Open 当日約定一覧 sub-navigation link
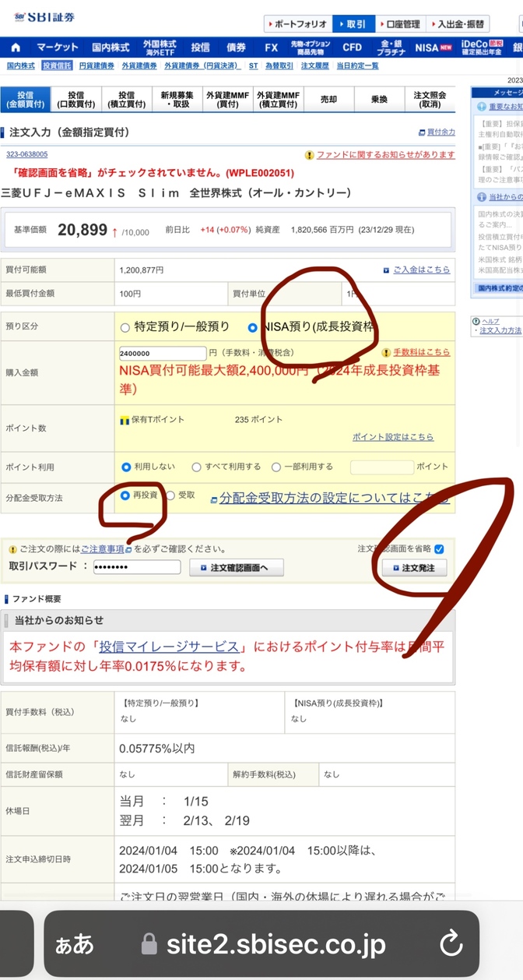This screenshot has width=523, height=980. (x=358, y=66)
